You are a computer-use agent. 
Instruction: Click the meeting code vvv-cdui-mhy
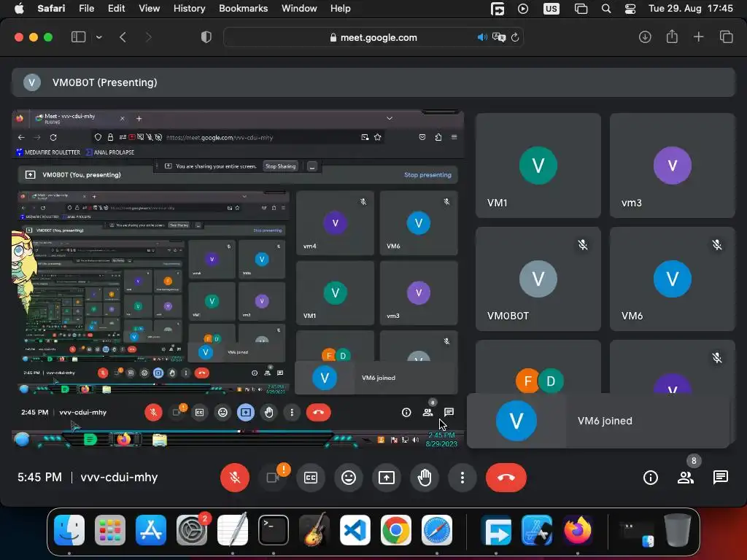[119, 477]
